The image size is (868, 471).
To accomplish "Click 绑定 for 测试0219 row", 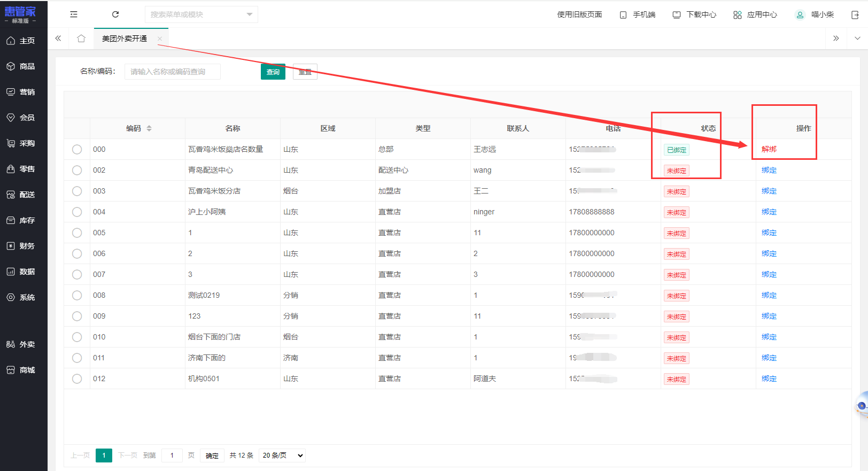I will (769, 295).
